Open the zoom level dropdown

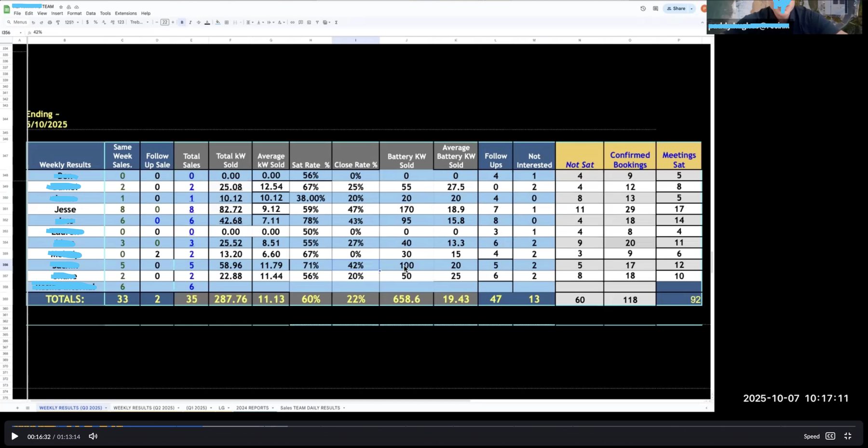tap(72, 22)
